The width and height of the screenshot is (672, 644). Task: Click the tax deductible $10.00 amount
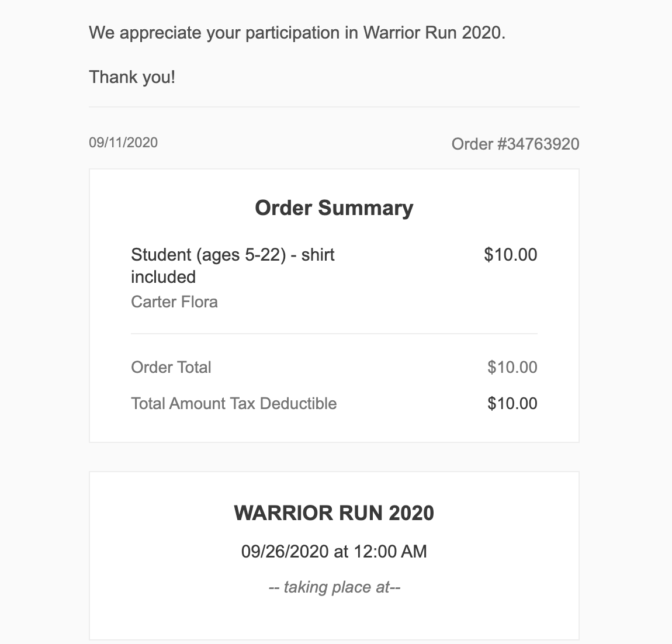tap(512, 403)
